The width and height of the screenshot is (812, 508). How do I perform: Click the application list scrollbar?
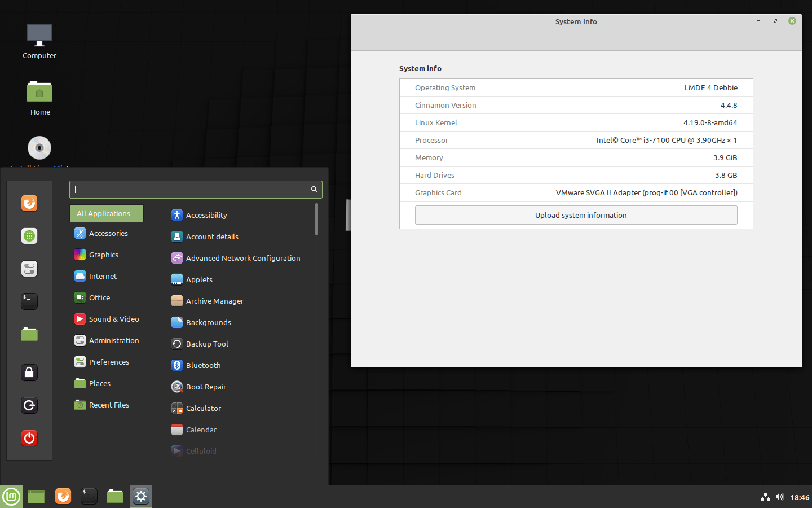316,220
